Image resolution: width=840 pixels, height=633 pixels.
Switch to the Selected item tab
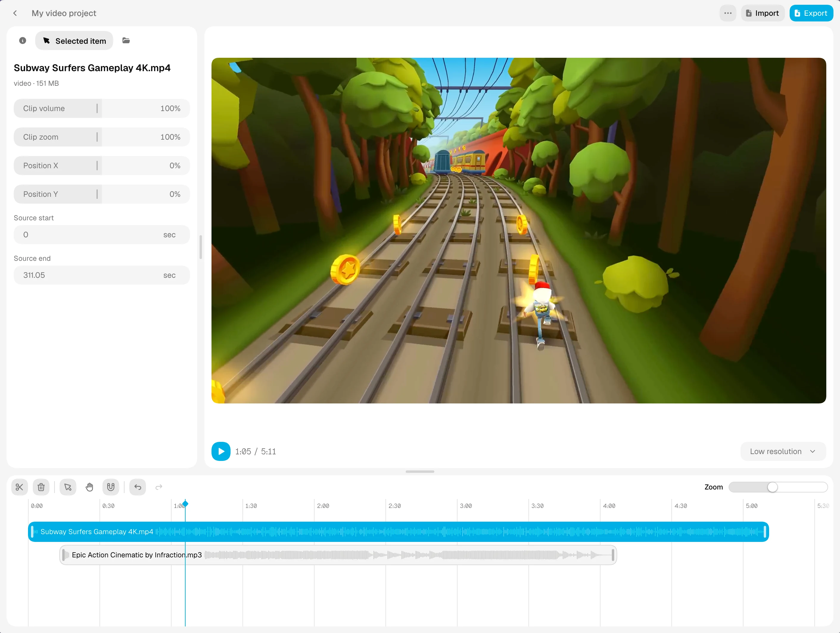[74, 40]
